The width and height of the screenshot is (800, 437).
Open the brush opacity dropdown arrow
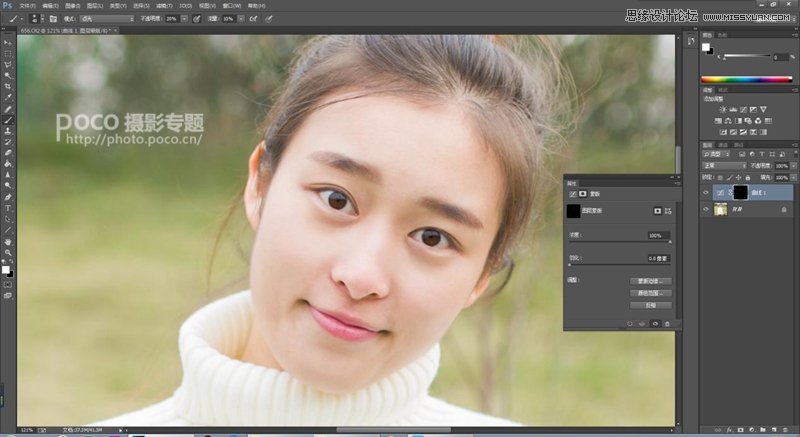click(x=183, y=18)
